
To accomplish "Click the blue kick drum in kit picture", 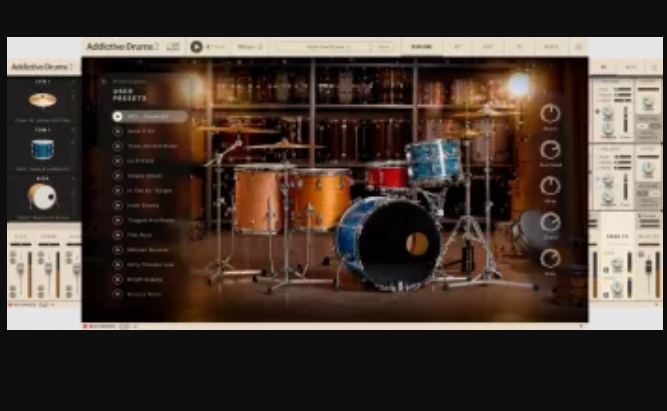I will (388, 243).
